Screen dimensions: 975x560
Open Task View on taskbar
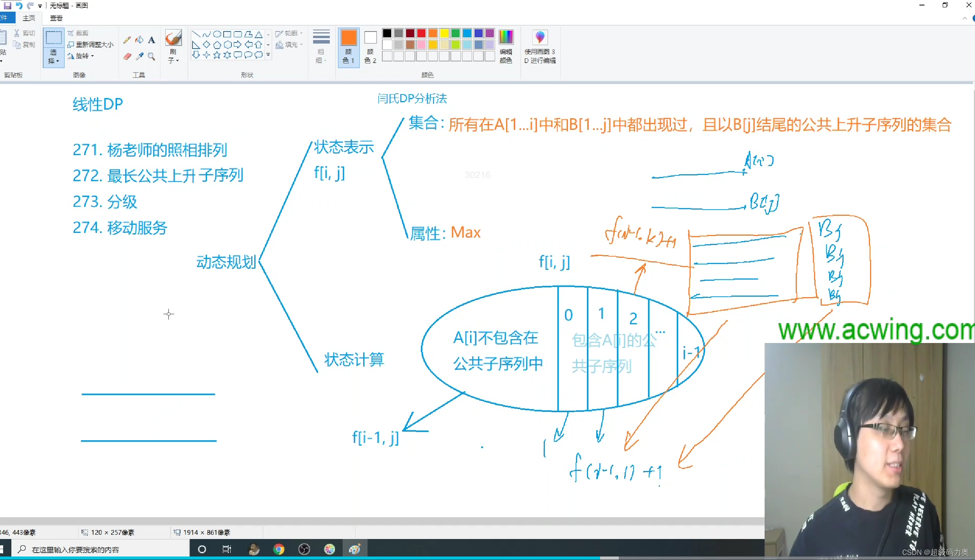[226, 549]
